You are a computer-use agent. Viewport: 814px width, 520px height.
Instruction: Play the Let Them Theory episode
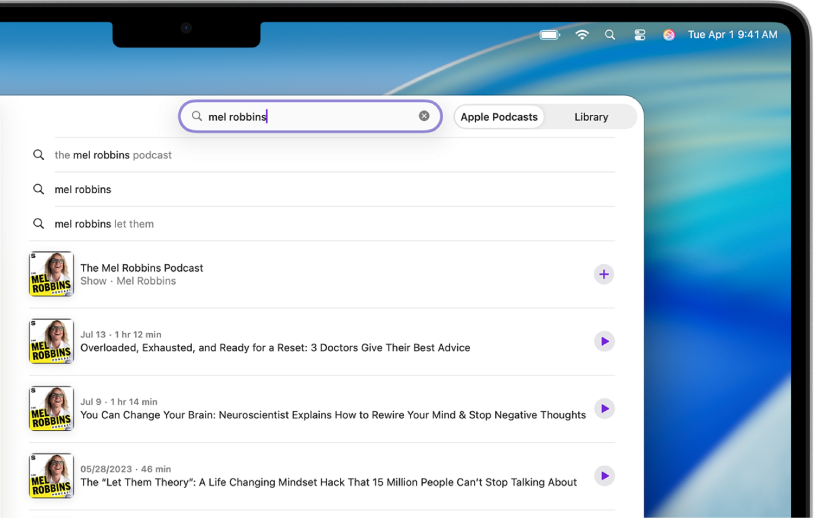pos(604,475)
